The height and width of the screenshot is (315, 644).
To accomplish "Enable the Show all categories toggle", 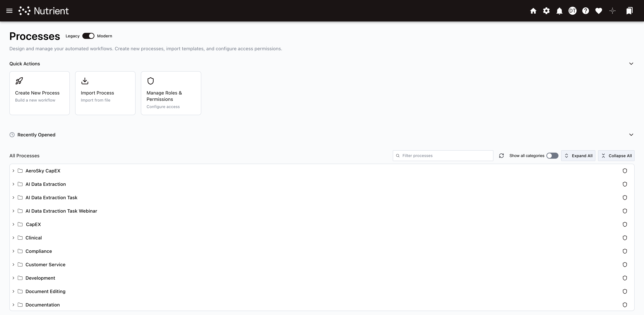I will [552, 155].
